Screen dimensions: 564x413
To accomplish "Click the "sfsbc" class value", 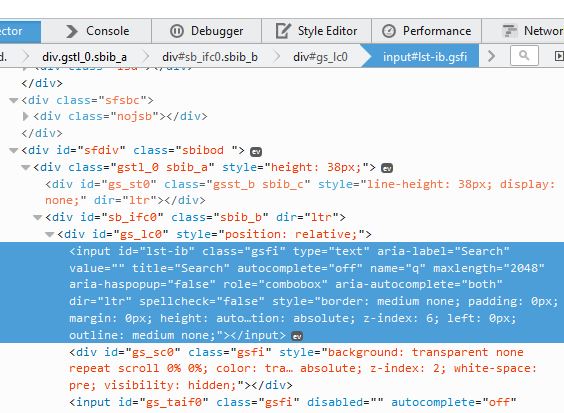I will point(122,100).
